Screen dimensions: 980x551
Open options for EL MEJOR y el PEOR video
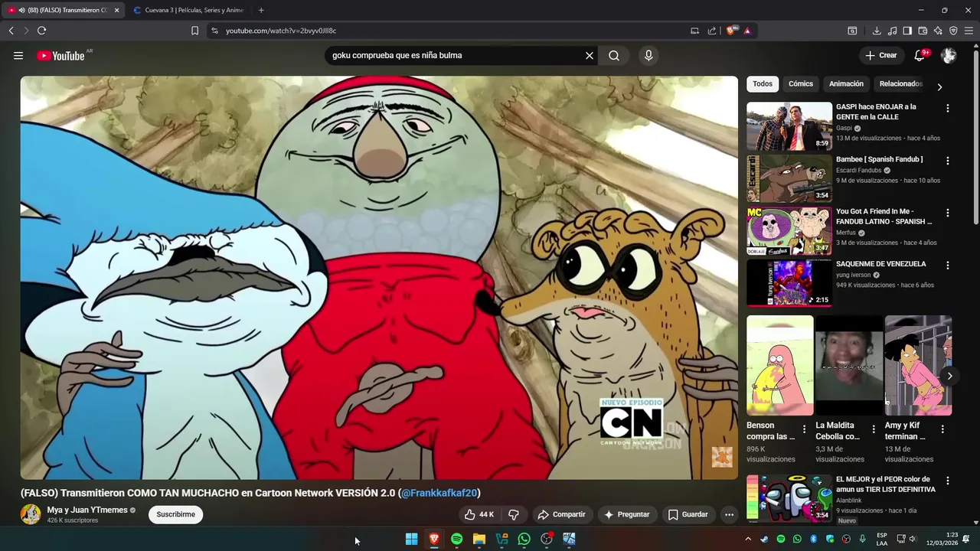click(x=948, y=481)
